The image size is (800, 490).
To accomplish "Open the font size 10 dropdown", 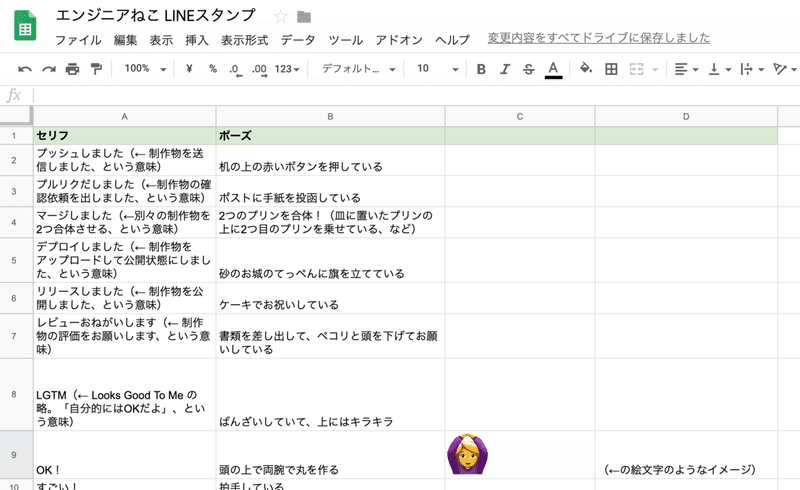I will click(438, 68).
